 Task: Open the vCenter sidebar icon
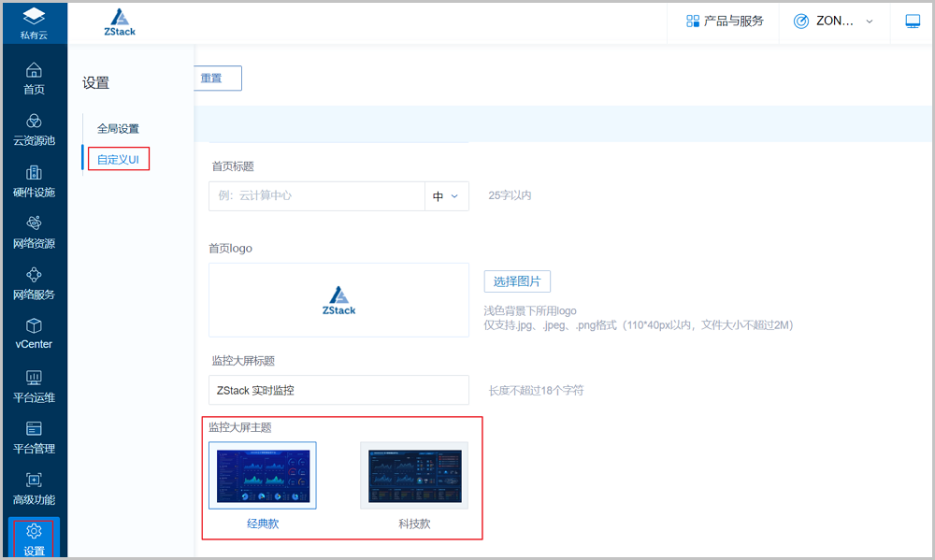pos(34,333)
